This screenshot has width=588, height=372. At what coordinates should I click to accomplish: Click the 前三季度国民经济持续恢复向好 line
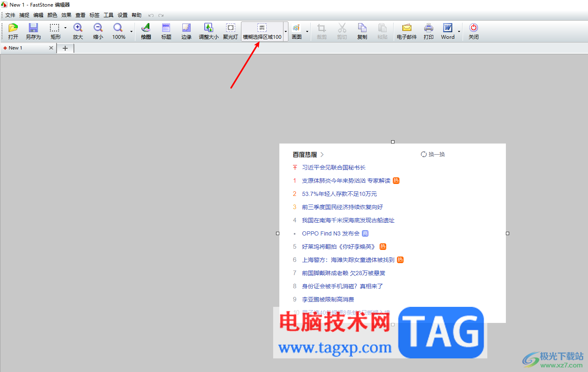[x=342, y=207]
